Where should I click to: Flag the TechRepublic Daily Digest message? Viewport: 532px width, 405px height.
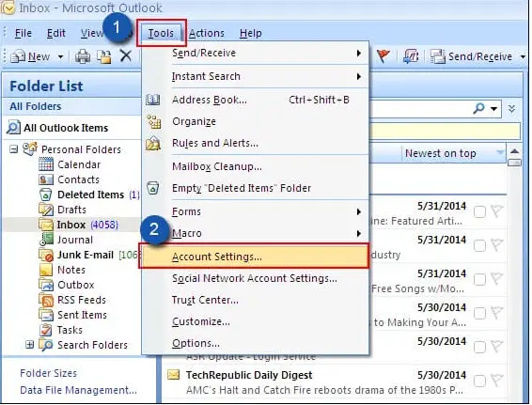coord(497,381)
